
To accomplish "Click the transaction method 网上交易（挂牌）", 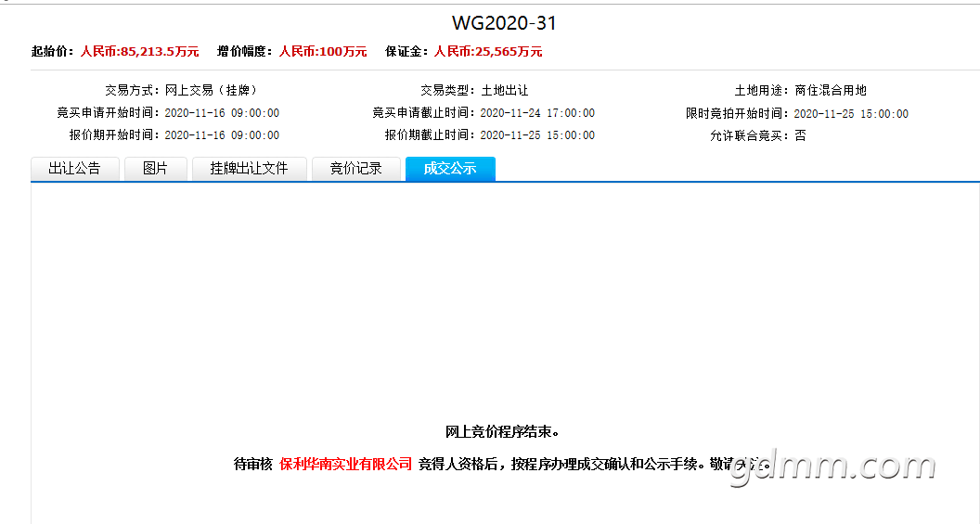I will pyautogui.click(x=212, y=91).
